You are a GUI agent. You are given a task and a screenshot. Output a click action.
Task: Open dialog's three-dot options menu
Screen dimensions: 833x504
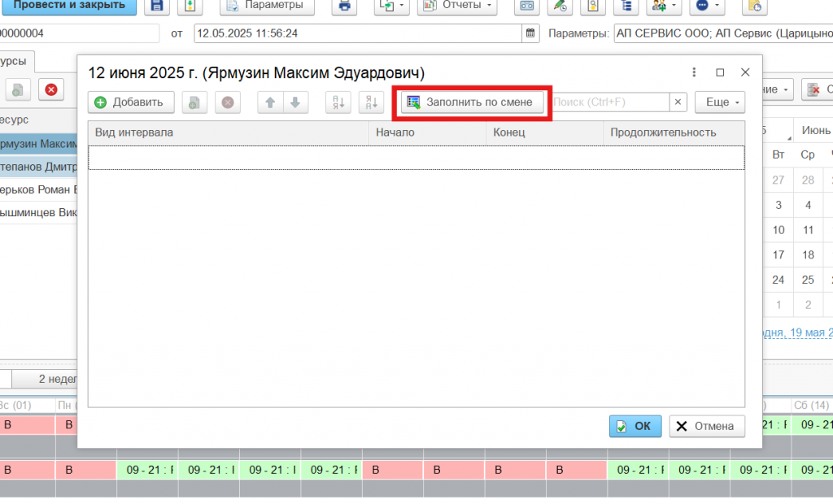coord(693,72)
